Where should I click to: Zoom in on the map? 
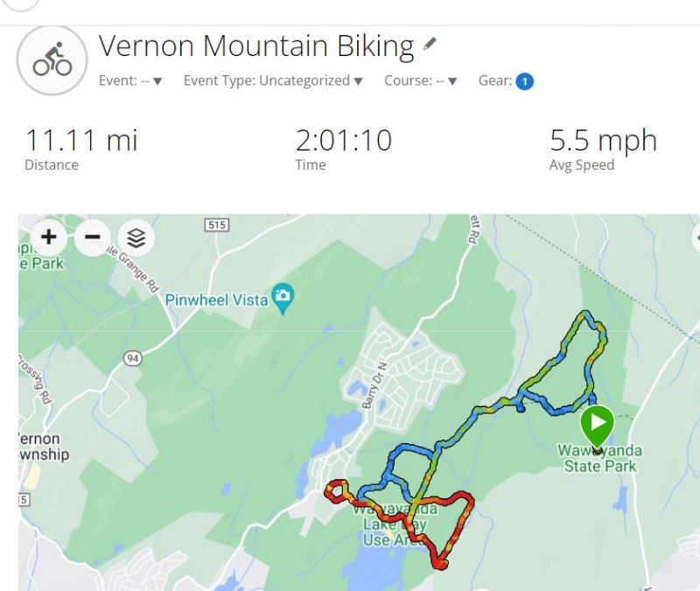tap(49, 236)
